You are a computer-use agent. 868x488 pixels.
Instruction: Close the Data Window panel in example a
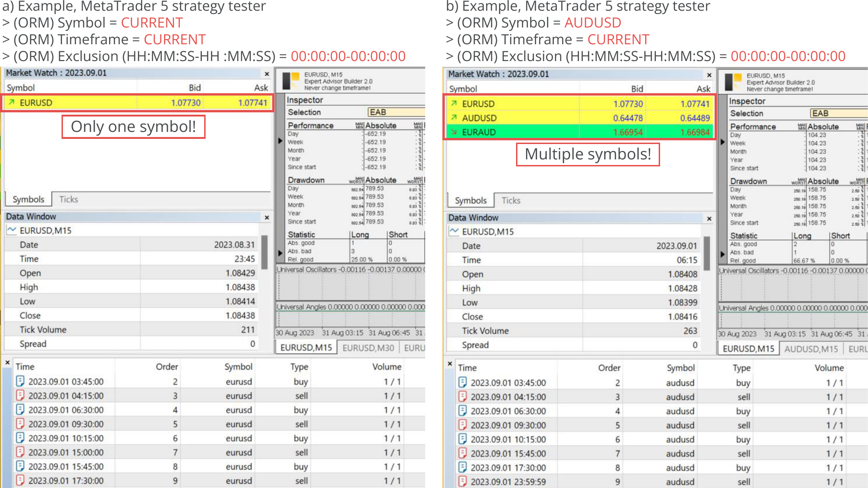(x=267, y=217)
